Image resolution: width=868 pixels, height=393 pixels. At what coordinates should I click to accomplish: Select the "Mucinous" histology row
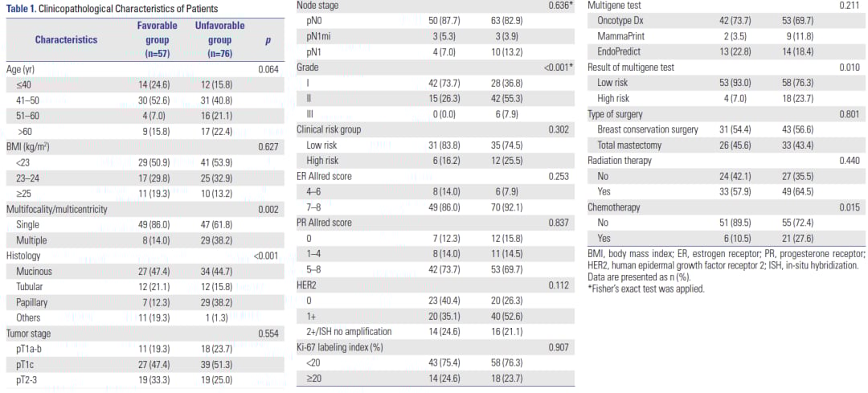pyautogui.click(x=35, y=271)
